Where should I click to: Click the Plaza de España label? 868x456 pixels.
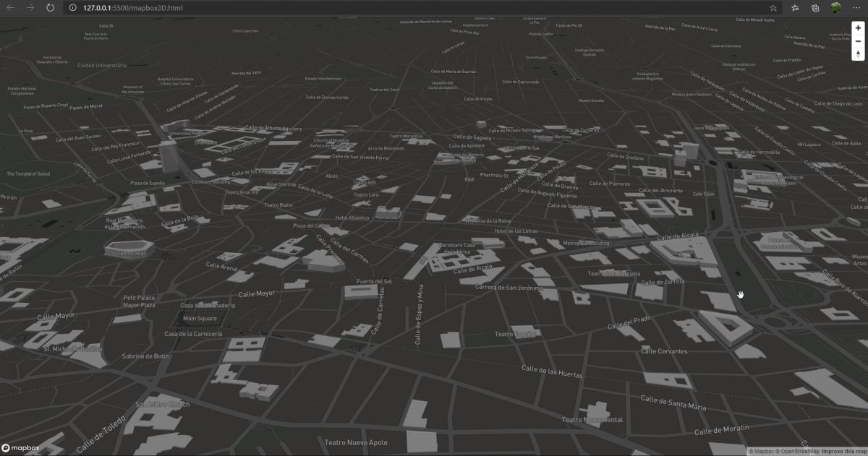pos(148,184)
